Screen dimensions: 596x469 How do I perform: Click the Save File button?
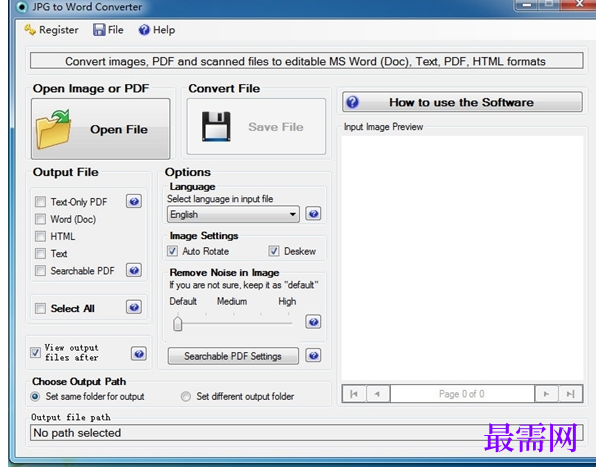[x=256, y=127]
